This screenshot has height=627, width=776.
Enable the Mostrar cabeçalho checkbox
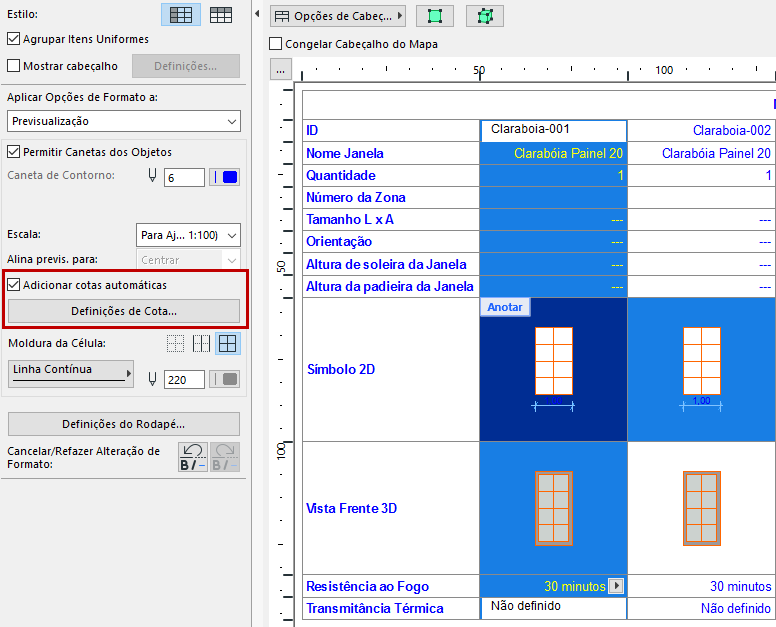tap(14, 66)
